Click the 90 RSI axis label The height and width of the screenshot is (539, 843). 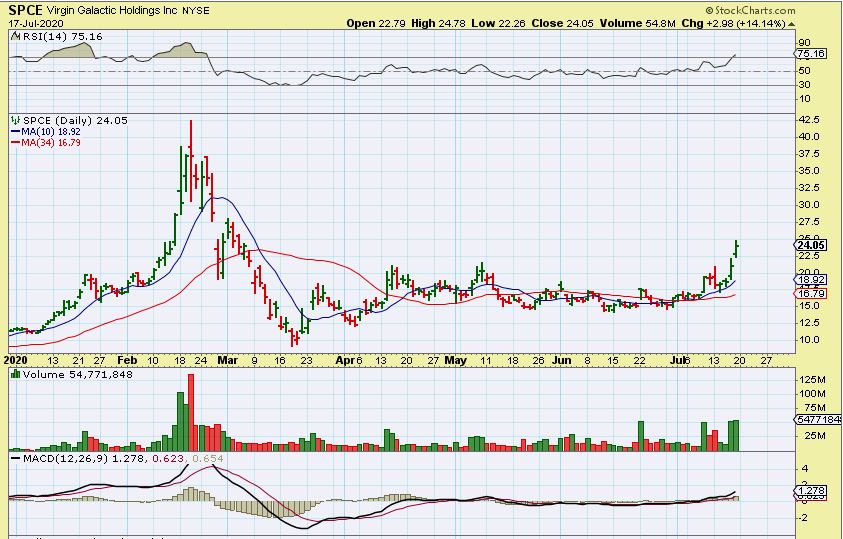click(x=805, y=43)
